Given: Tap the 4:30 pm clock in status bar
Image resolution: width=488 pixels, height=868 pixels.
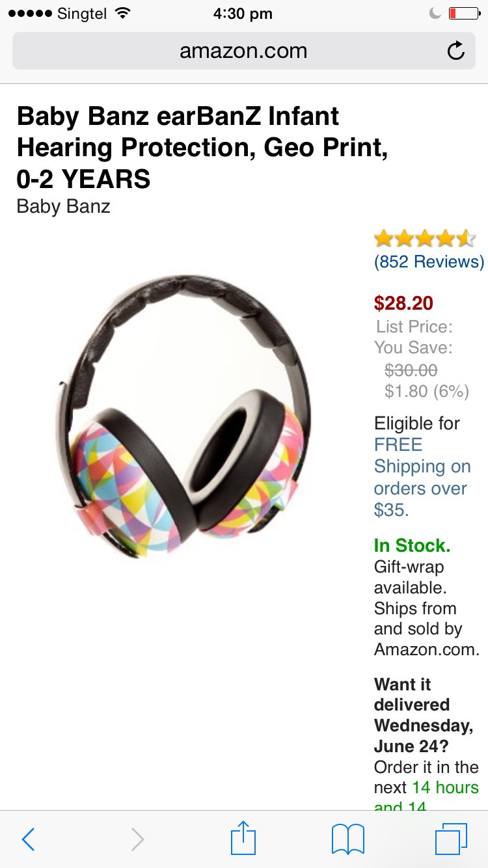Looking at the screenshot, I should (243, 13).
